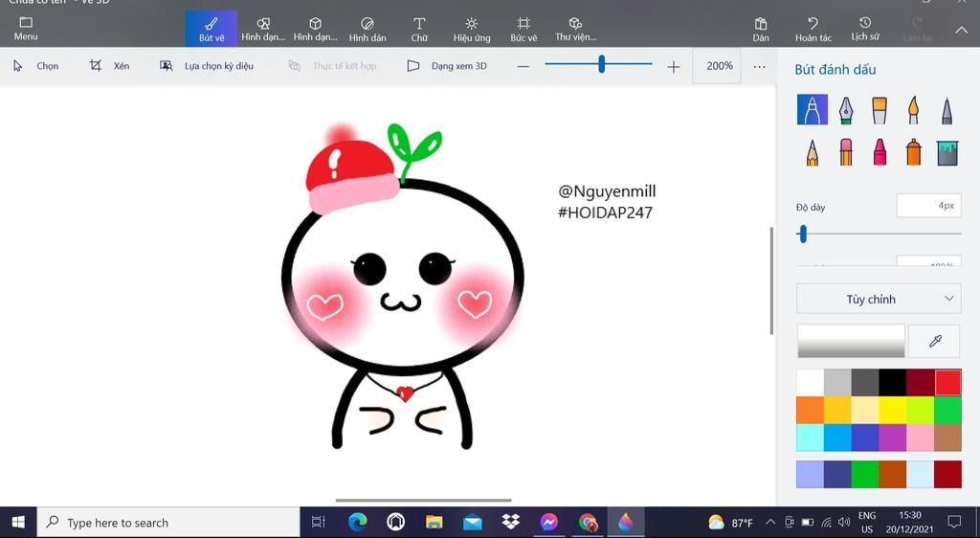Select the Chọn select tool

click(36, 66)
